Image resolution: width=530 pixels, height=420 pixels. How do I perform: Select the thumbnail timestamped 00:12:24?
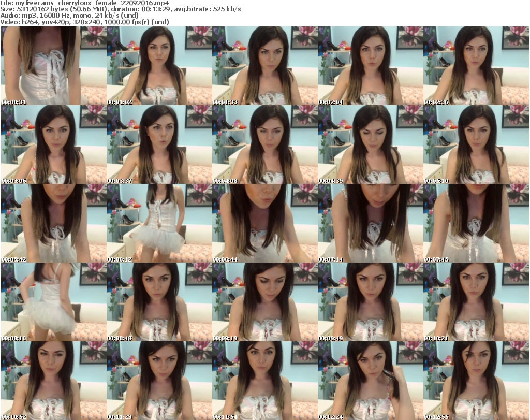tap(371, 381)
